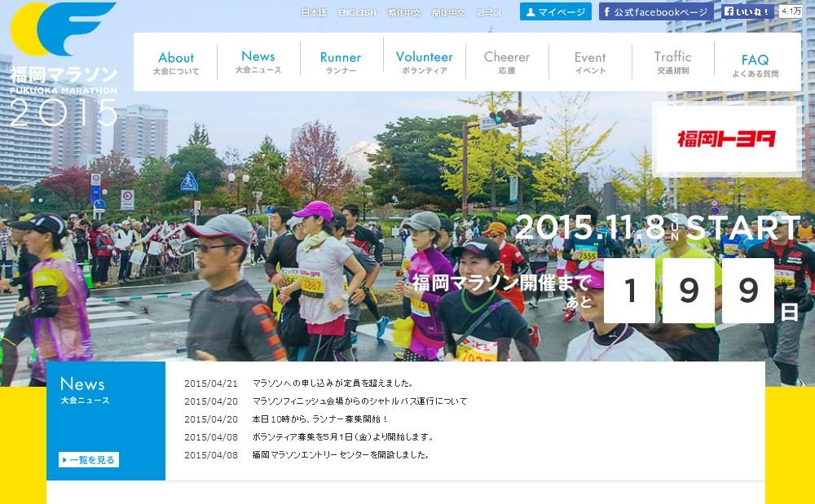Viewport: 815px width, 504px height.
Task: Go to the Volunteer section
Action: (424, 62)
